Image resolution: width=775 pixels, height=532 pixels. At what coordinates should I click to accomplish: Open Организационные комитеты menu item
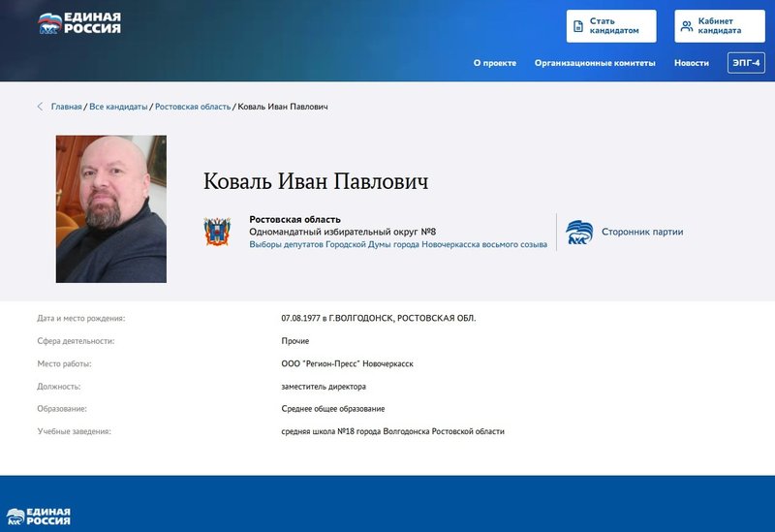(595, 63)
